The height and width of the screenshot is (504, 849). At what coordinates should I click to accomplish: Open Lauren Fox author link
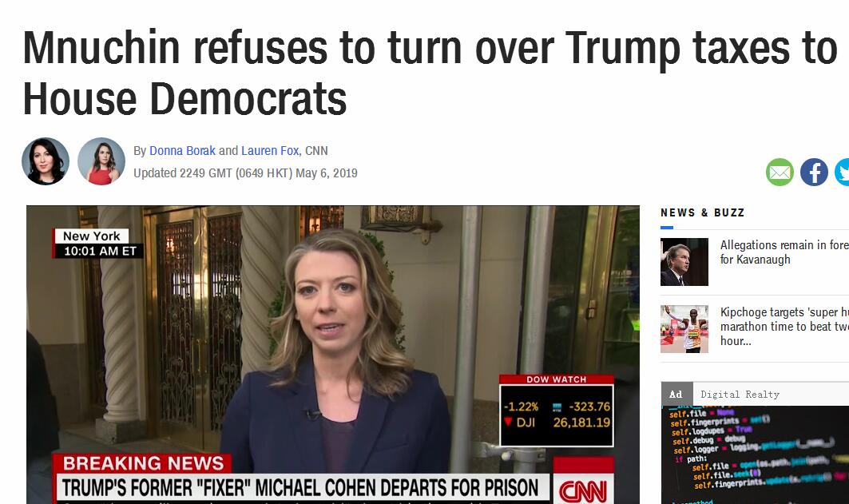[270, 150]
